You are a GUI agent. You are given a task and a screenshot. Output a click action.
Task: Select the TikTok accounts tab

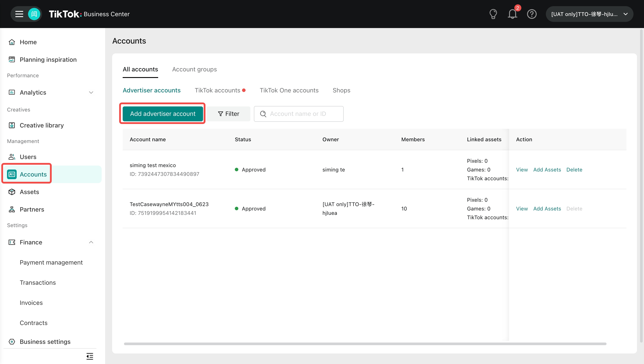(x=217, y=90)
